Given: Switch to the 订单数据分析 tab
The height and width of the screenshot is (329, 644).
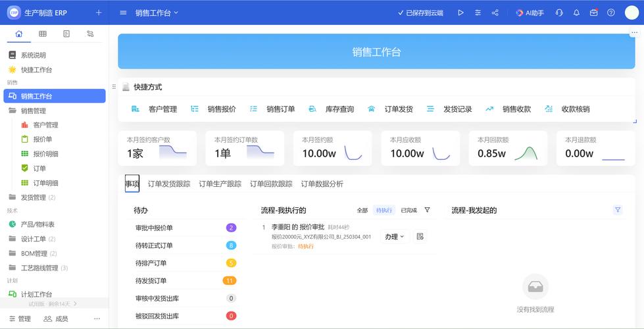Looking at the screenshot, I should [x=322, y=184].
